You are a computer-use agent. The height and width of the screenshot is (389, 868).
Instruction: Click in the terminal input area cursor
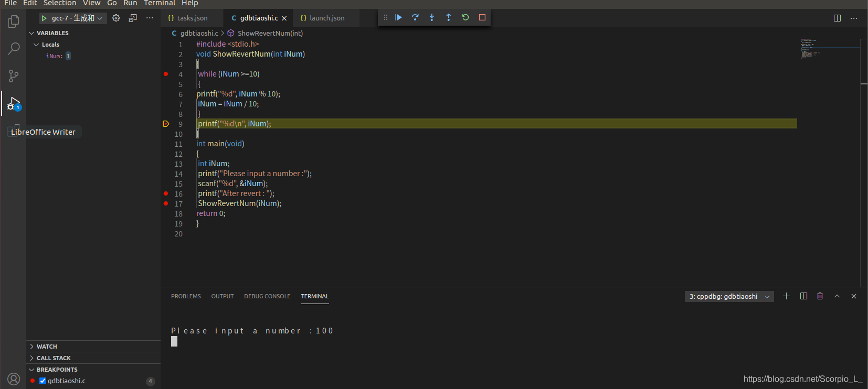174,341
